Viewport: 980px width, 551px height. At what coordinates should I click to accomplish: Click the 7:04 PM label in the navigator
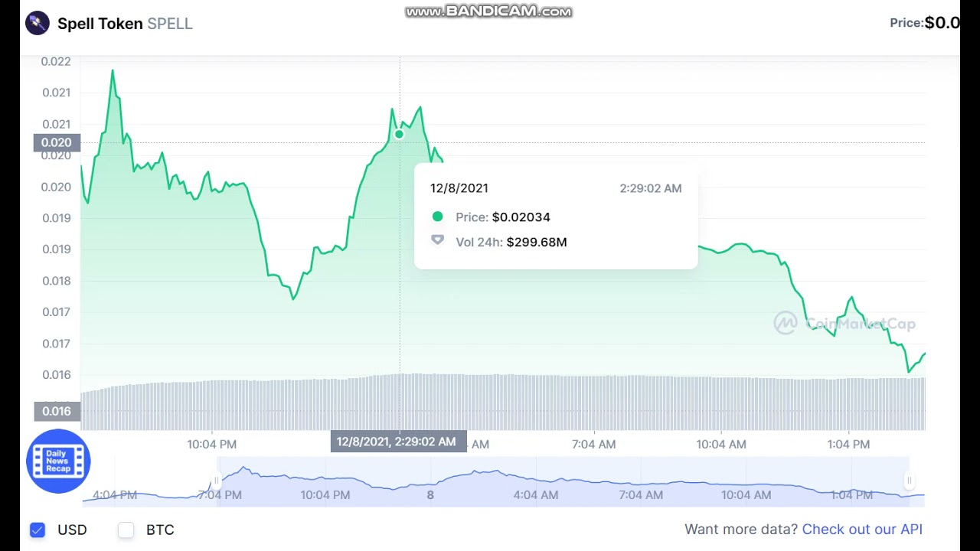tap(220, 495)
